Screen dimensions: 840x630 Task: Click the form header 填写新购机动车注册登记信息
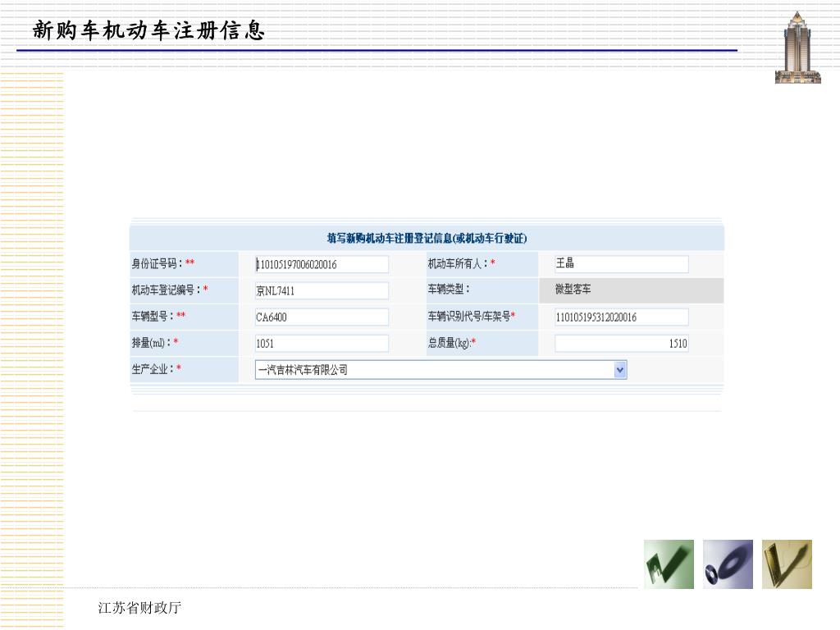pos(427,239)
